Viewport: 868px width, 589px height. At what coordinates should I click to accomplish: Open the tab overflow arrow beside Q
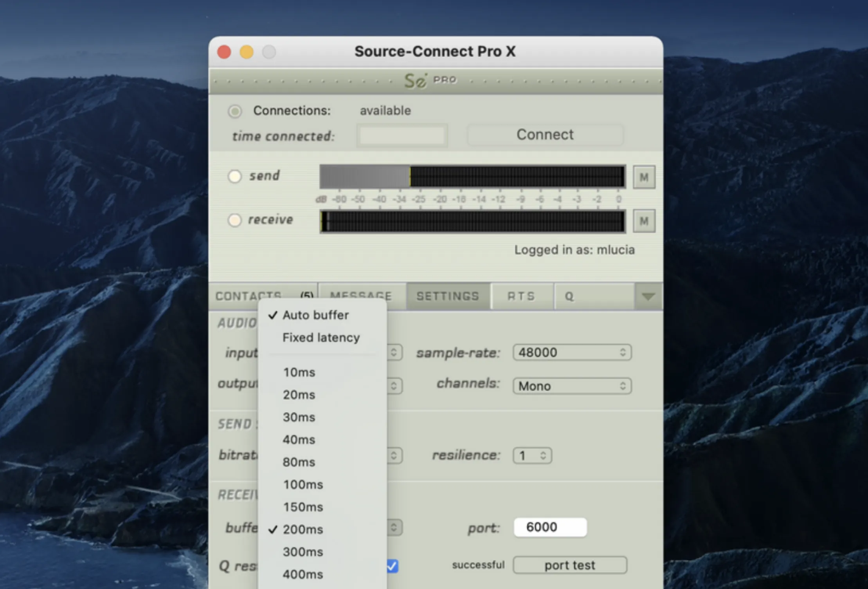[x=648, y=296]
